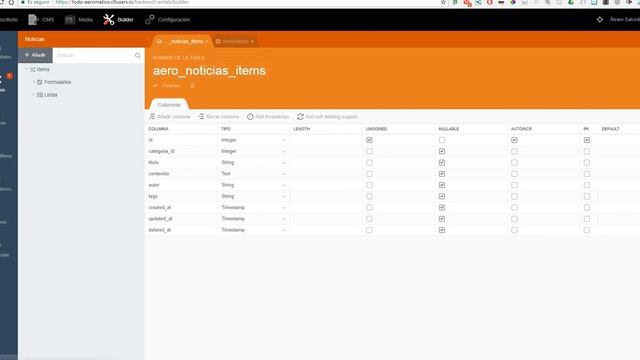Toggle Nullable for contenido row
This screenshot has width=640, height=360.
point(442,174)
